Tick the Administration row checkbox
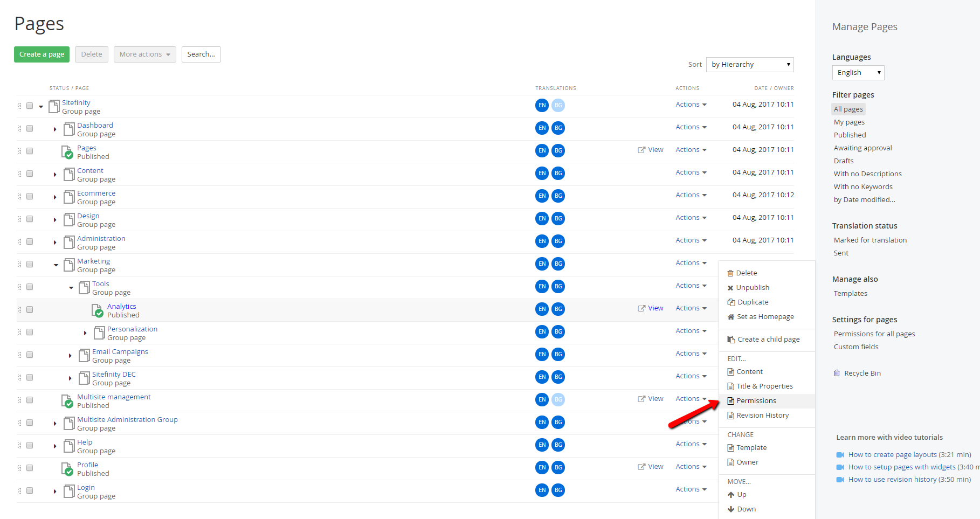The width and height of the screenshot is (980, 519). (30, 242)
